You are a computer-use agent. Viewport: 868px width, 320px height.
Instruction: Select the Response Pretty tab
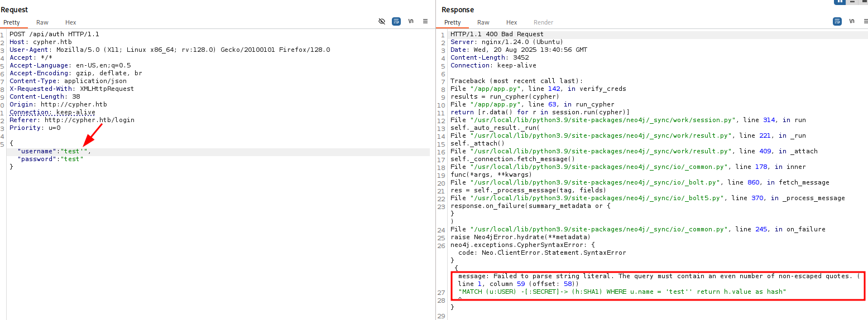tap(453, 22)
